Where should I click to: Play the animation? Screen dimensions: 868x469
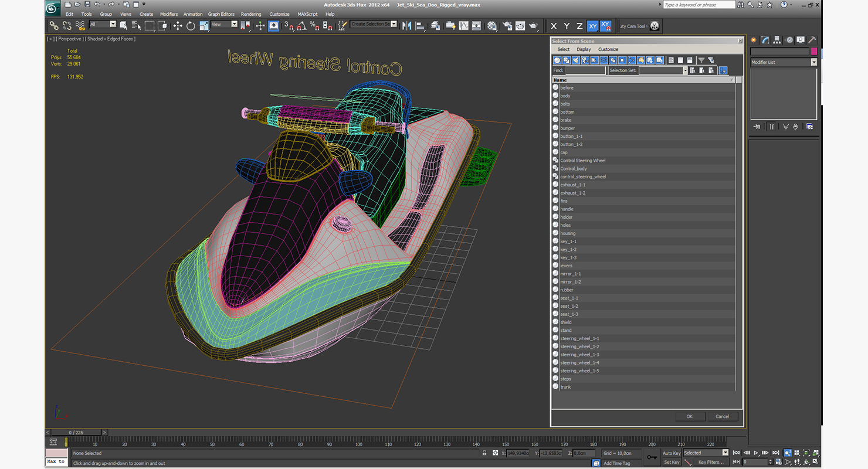(757, 453)
